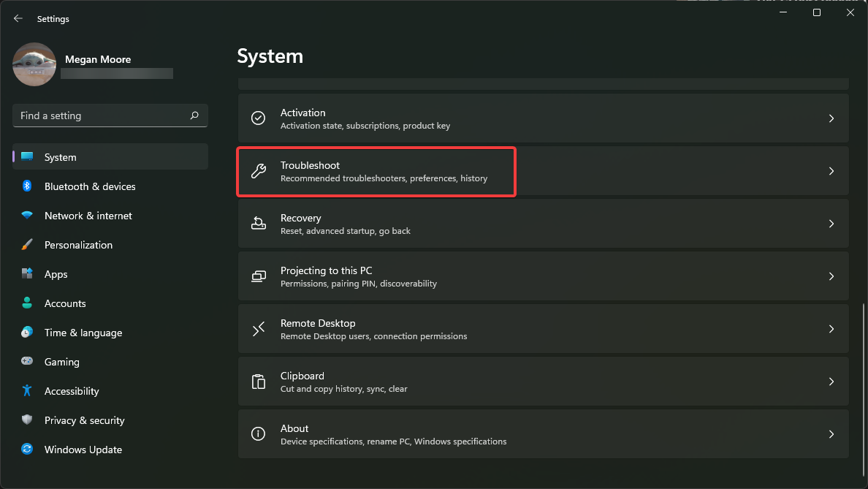The height and width of the screenshot is (489, 868).
Task: Expand the About section chevron
Action: tap(831, 433)
